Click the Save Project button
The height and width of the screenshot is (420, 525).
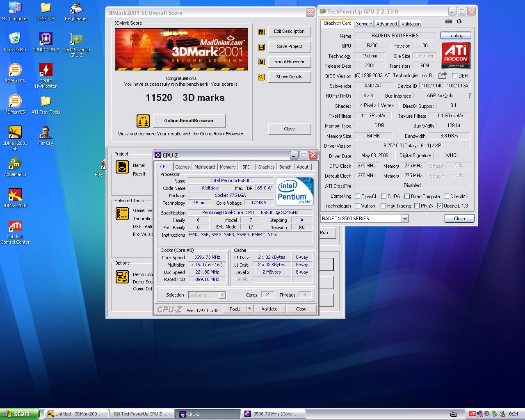289,46
